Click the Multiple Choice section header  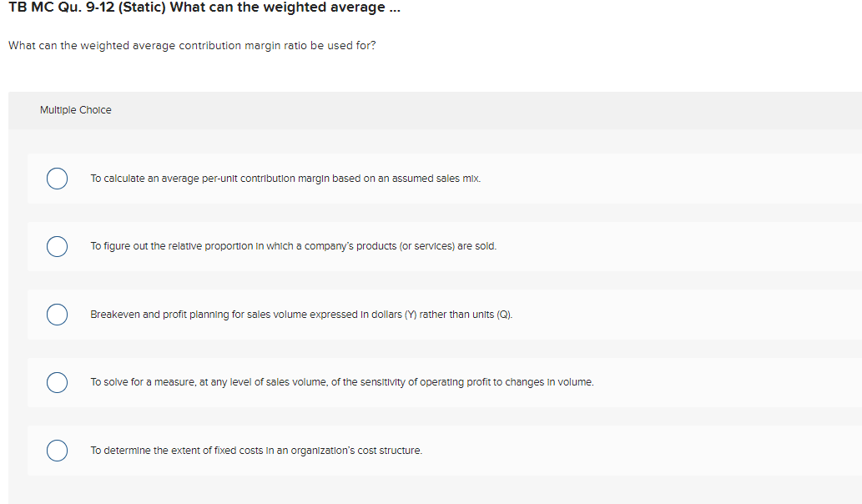click(75, 109)
